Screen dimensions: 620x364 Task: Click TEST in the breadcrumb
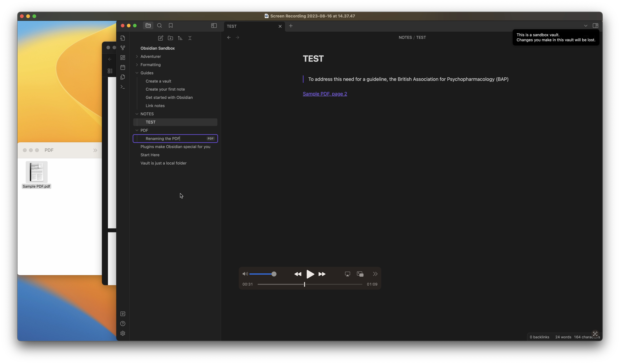[421, 37]
